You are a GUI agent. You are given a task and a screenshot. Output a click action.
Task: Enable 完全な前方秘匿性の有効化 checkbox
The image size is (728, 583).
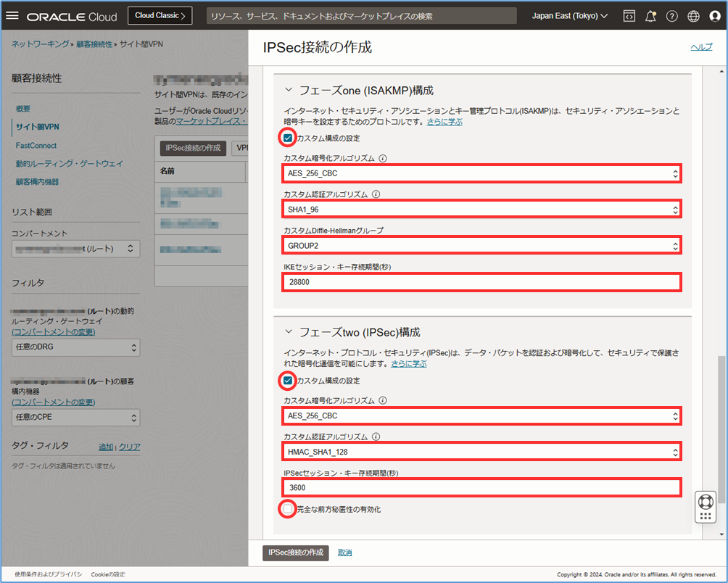[x=288, y=509]
